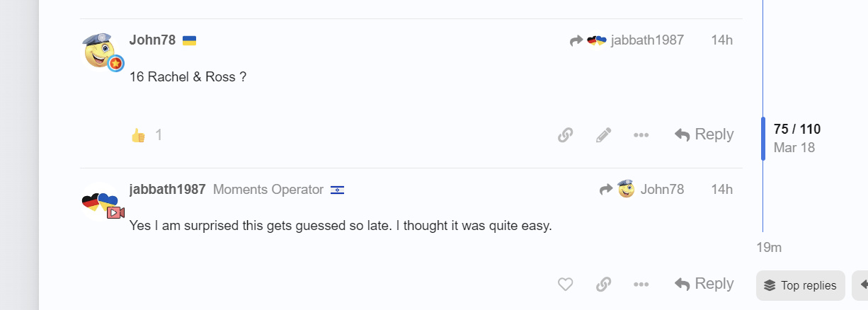Reply to jabbath1987's post
Screen dimensions: 868x310
tap(704, 284)
